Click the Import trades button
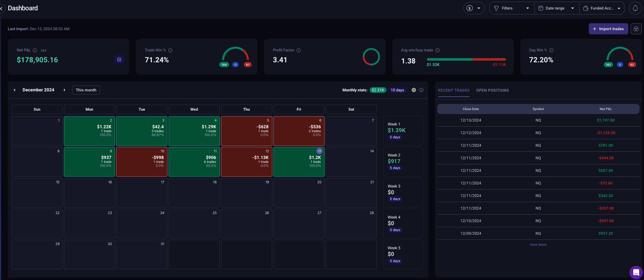The height and width of the screenshot is (280, 644). pyautogui.click(x=608, y=28)
